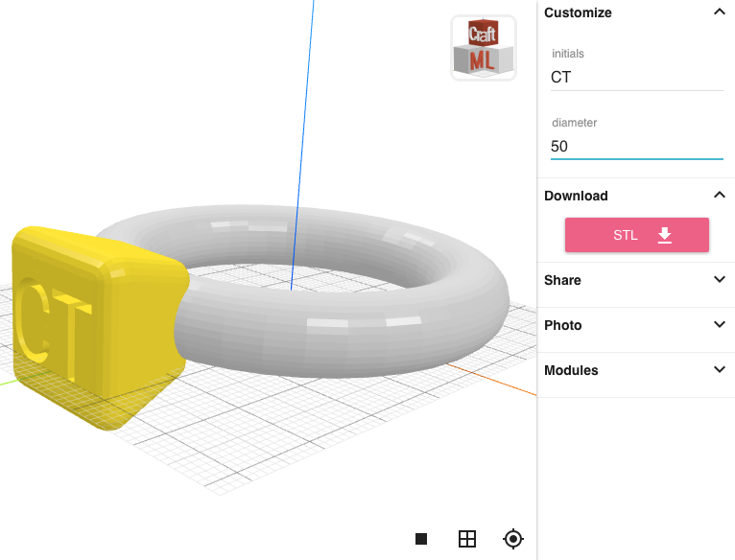This screenshot has height=560, width=735.
Task: Click the solid square view icon
Action: coord(421,539)
